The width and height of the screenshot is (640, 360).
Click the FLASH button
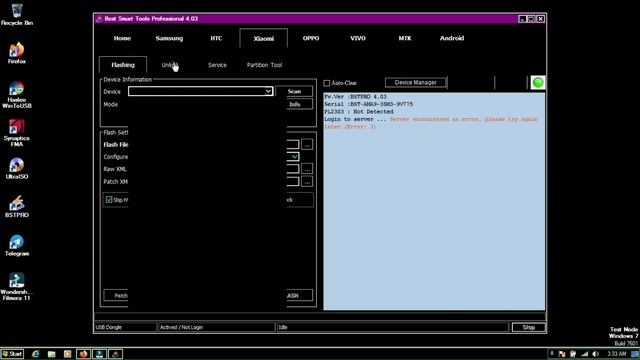click(x=300, y=295)
